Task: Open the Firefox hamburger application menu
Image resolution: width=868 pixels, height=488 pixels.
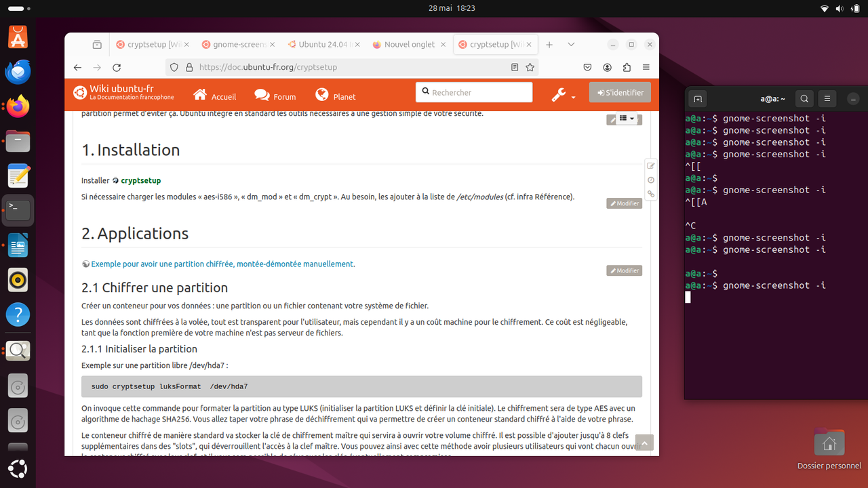Action: pyautogui.click(x=646, y=68)
